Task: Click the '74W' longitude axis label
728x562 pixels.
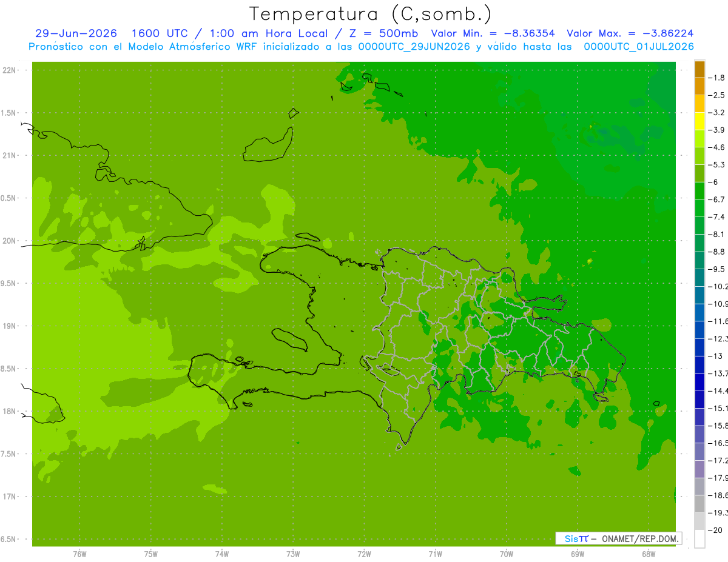Action: [x=222, y=554]
